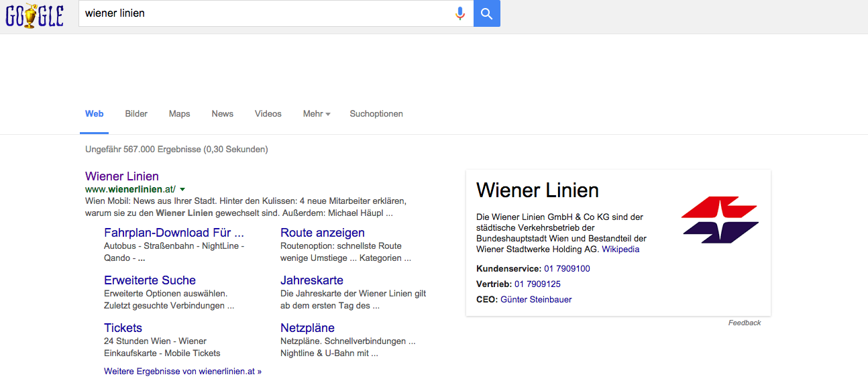Open the News tab

point(223,114)
